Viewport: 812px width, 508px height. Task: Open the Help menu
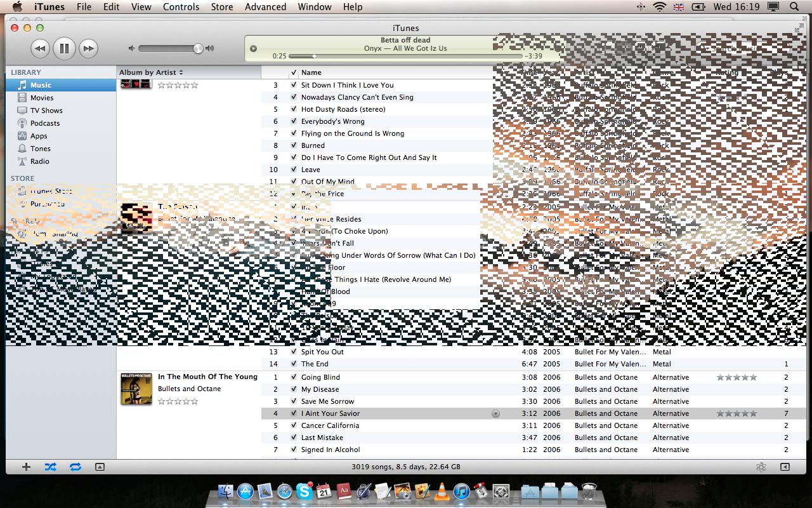click(x=353, y=7)
